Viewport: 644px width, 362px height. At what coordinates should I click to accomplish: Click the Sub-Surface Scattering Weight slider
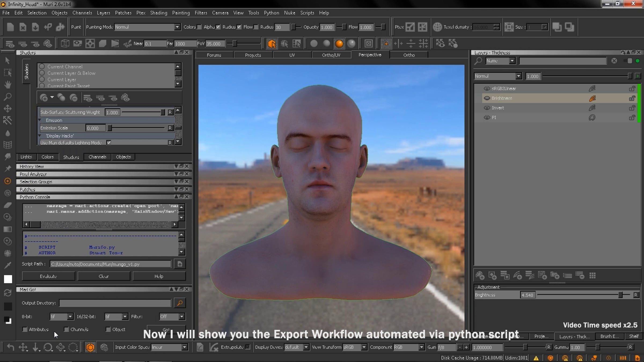pos(143,112)
